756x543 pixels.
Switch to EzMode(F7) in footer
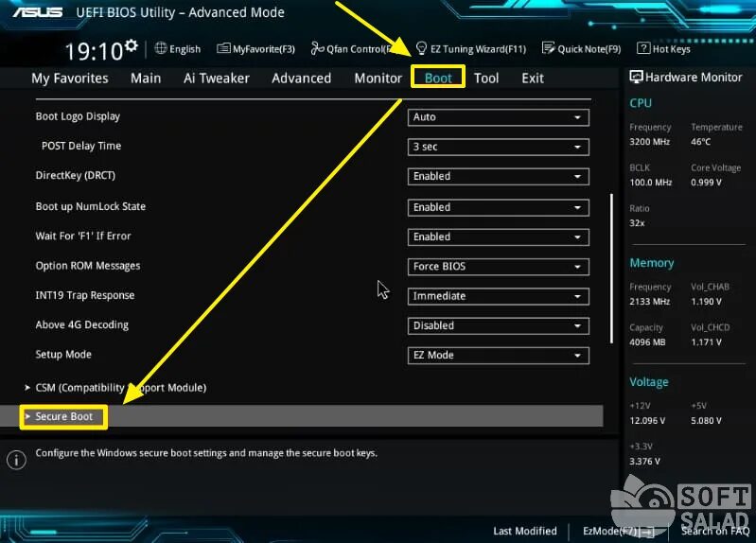[619, 531]
